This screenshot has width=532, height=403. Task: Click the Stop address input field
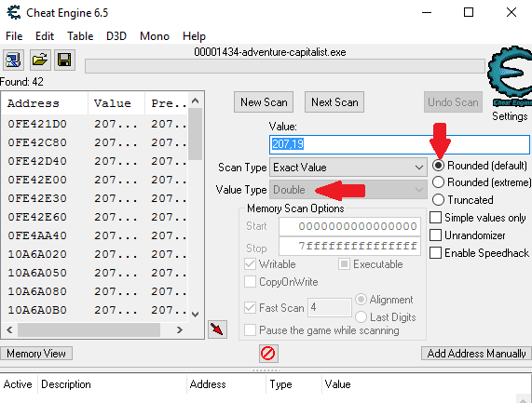[x=349, y=246]
